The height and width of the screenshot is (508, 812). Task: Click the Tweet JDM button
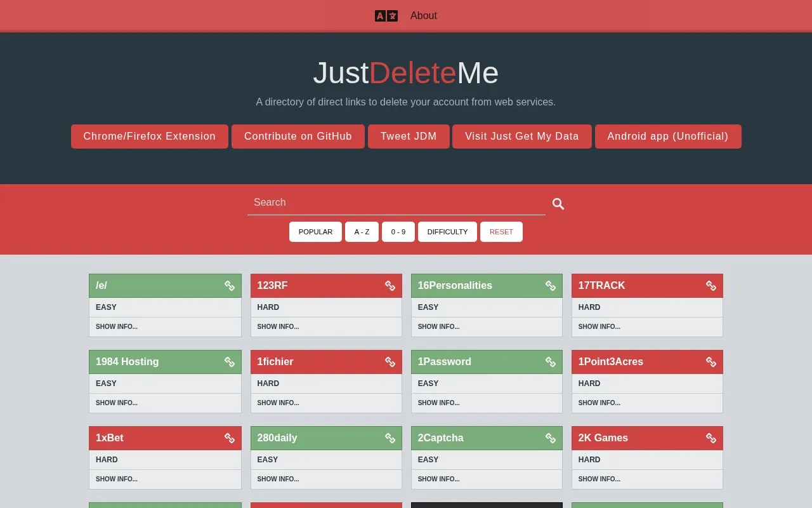click(409, 137)
